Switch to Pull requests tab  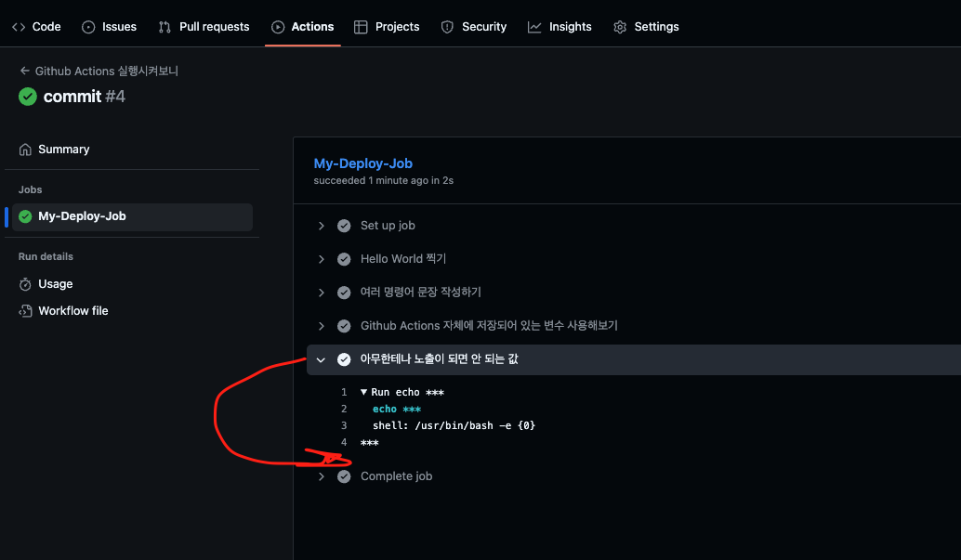click(x=204, y=26)
